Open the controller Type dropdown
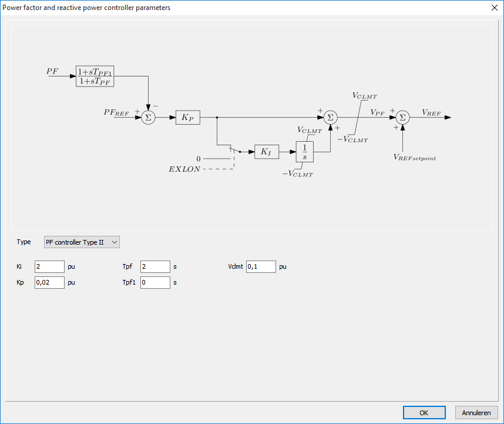Image resolution: width=504 pixels, height=424 pixels. point(82,242)
